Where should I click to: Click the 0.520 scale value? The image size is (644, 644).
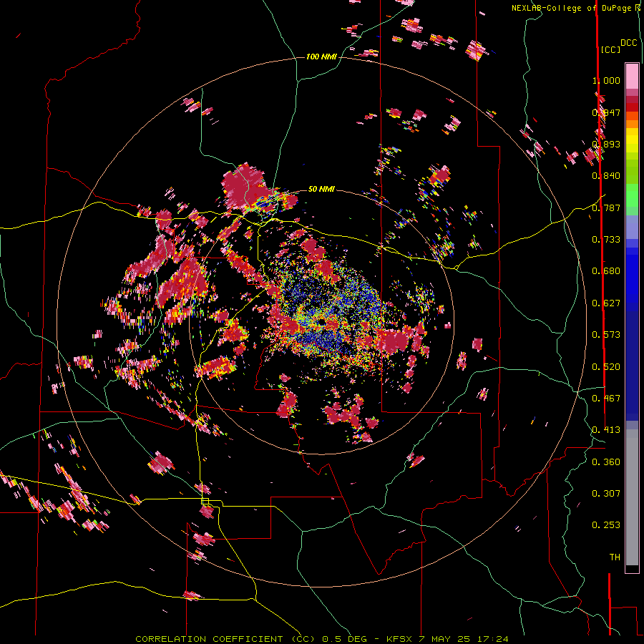point(606,367)
